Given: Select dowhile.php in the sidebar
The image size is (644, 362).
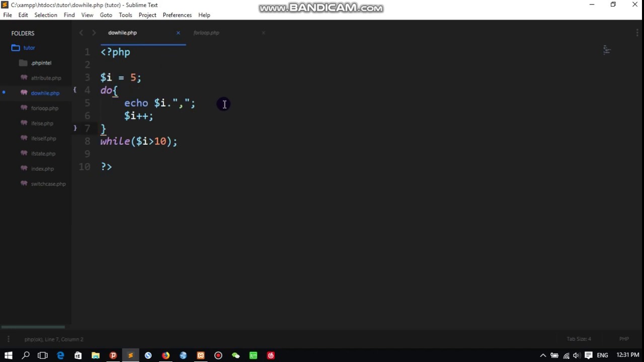Looking at the screenshot, I should pos(45,93).
